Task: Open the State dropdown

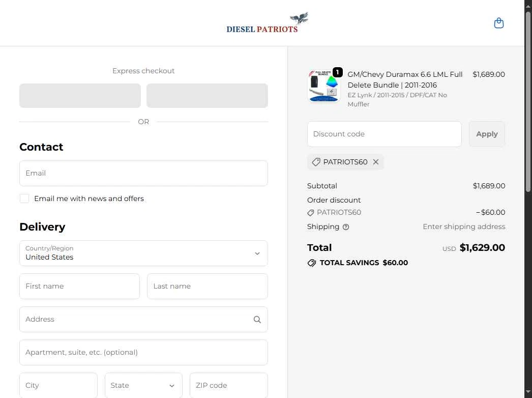Action: [x=143, y=385]
